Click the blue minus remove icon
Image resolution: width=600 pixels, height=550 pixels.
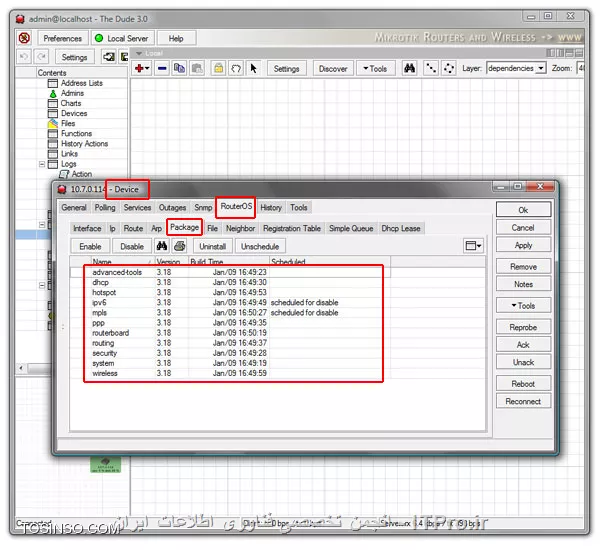(x=162, y=69)
